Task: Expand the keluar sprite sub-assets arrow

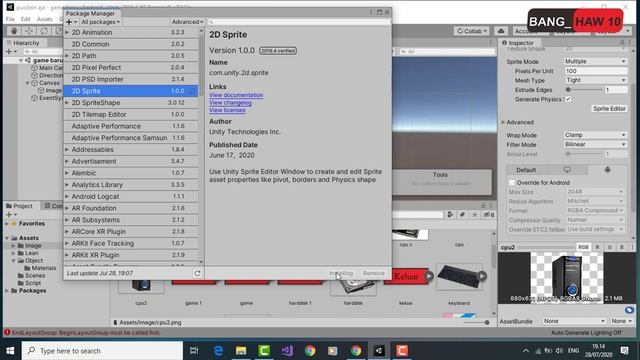Action: click(429, 276)
